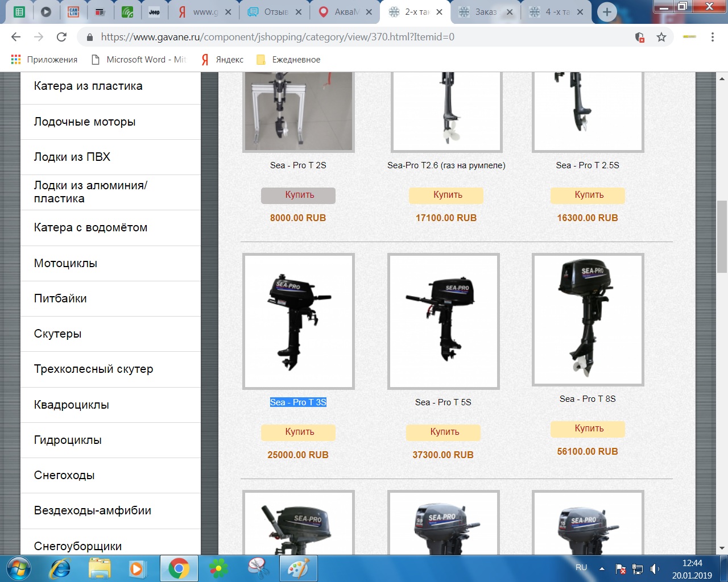Buy the Sea-Pro T2.6 motor
728x582 pixels.
(446, 195)
